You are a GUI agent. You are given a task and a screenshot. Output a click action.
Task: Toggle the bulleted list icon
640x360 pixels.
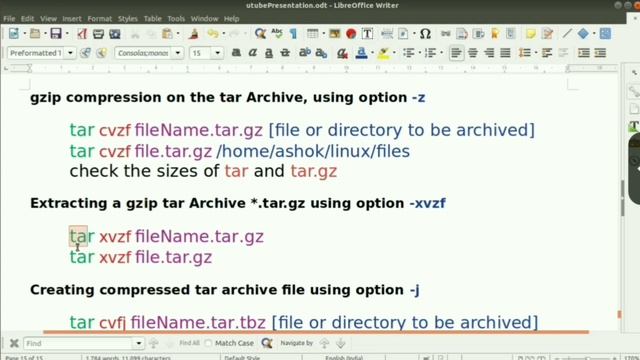(408, 53)
